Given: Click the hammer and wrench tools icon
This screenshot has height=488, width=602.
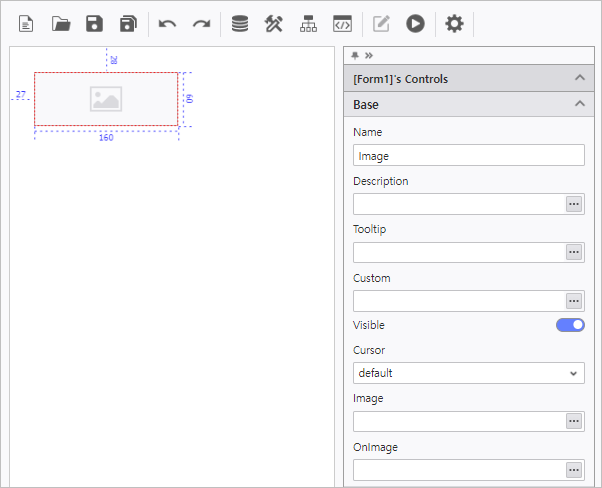Looking at the screenshot, I should coord(274,23).
